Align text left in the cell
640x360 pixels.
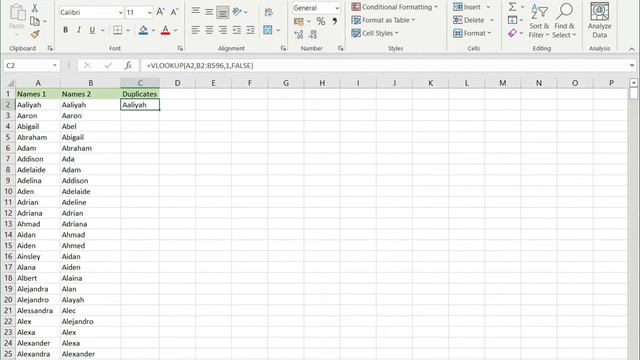coord(196,30)
